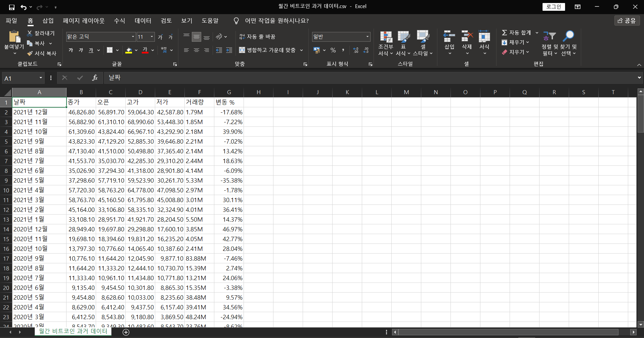Open the 삽입 ribbon tab
This screenshot has height=338, width=644.
(48, 21)
